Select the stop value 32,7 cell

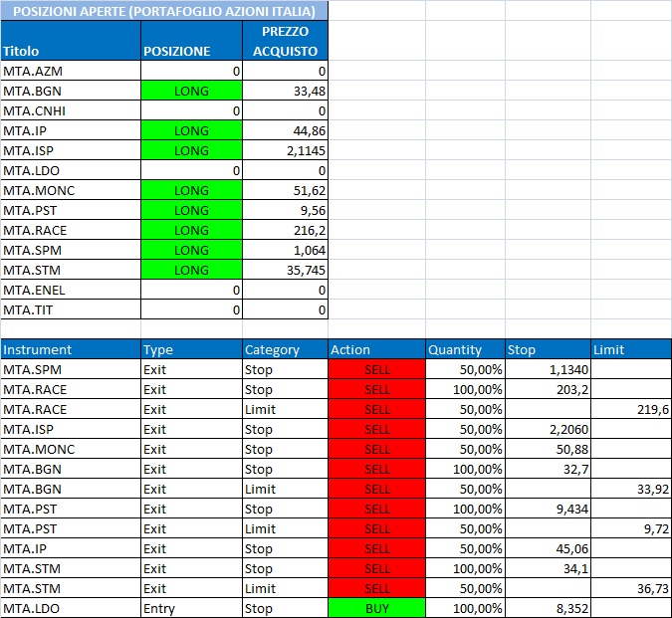[x=549, y=469]
